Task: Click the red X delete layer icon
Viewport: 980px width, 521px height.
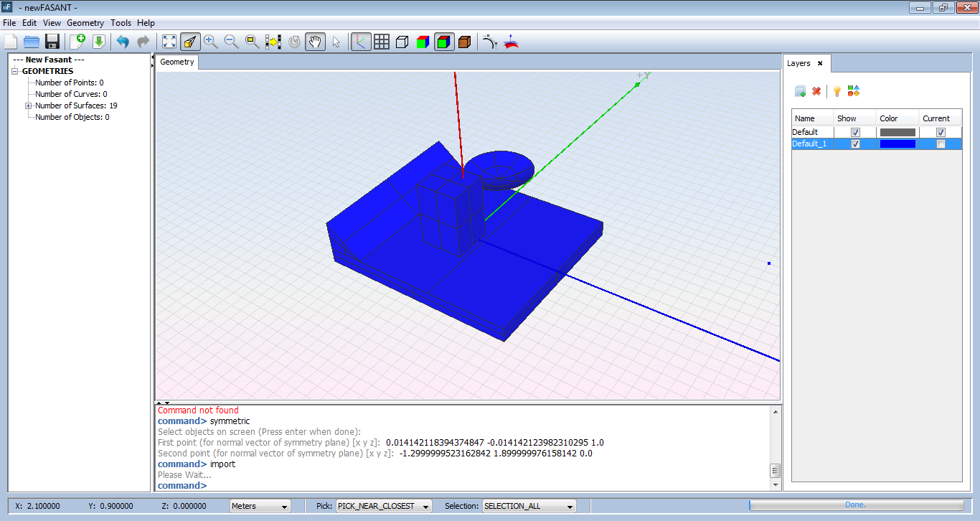Action: (816, 91)
